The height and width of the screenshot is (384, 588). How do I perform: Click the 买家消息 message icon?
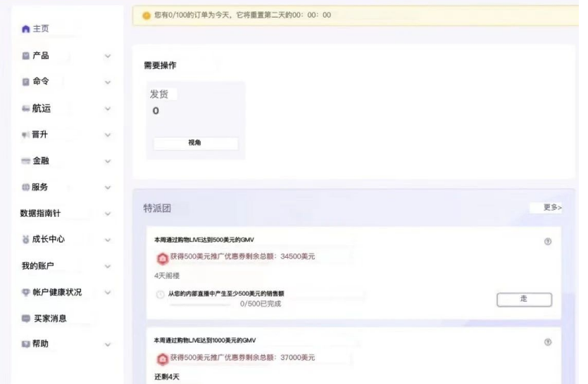point(25,318)
